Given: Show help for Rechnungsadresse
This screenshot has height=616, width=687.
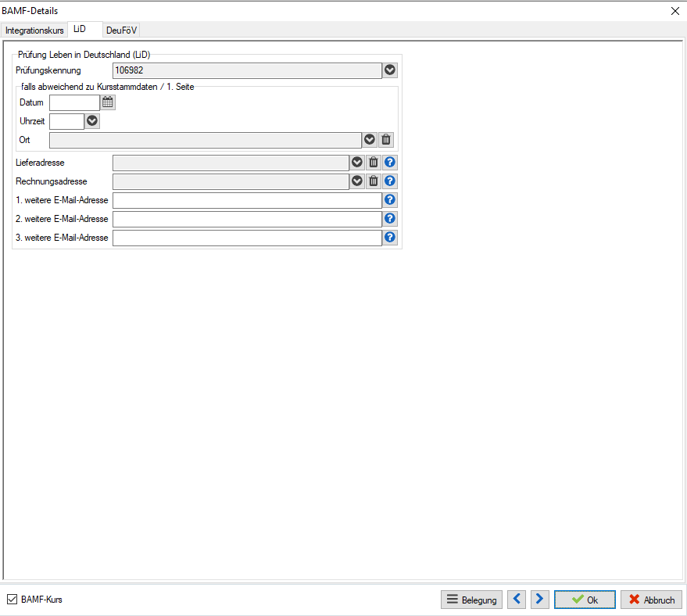Looking at the screenshot, I should [390, 181].
